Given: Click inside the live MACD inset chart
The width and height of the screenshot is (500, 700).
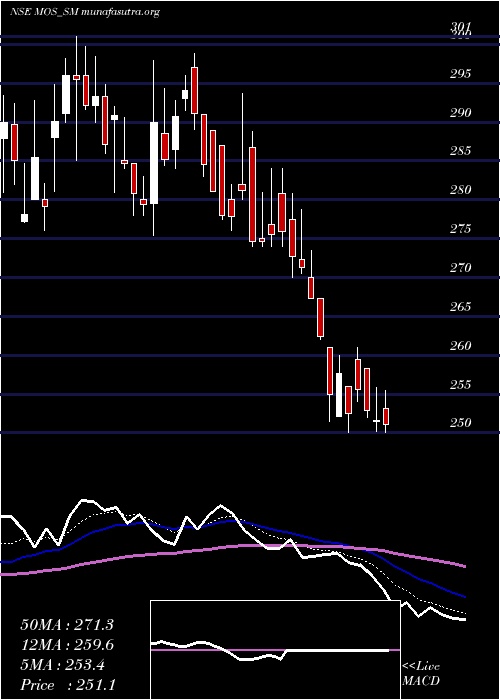Looking at the screenshot, I should coord(275,650).
